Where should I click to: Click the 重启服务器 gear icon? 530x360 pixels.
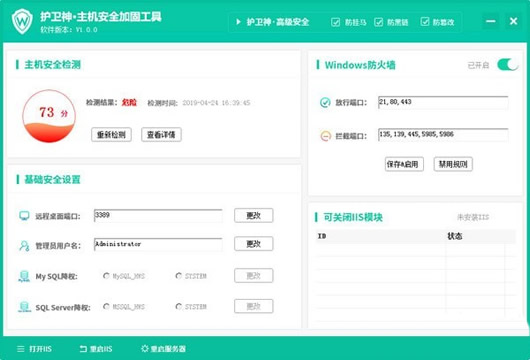point(145,349)
